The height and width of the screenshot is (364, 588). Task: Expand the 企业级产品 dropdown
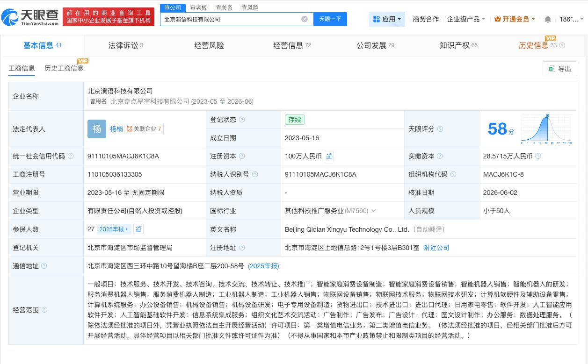click(466, 19)
